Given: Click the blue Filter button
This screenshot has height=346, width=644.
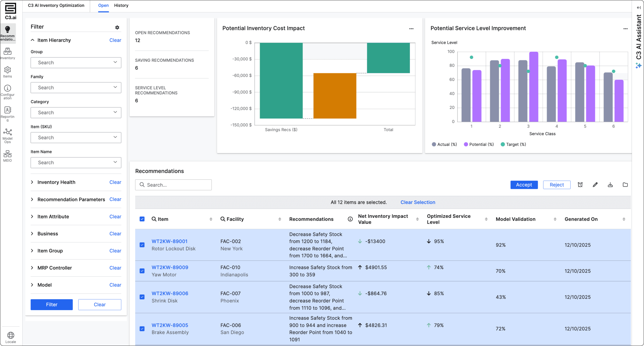Looking at the screenshot, I should pyautogui.click(x=52, y=305).
